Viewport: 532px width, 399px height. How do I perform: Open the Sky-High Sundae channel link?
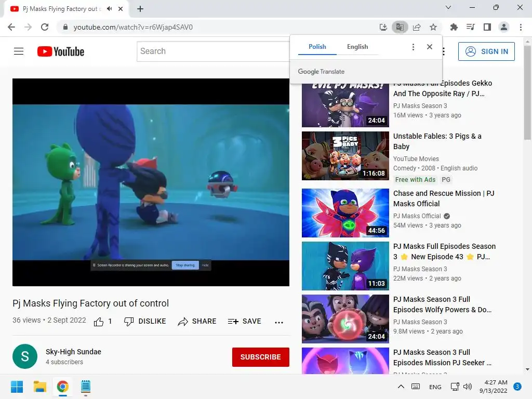point(73,352)
